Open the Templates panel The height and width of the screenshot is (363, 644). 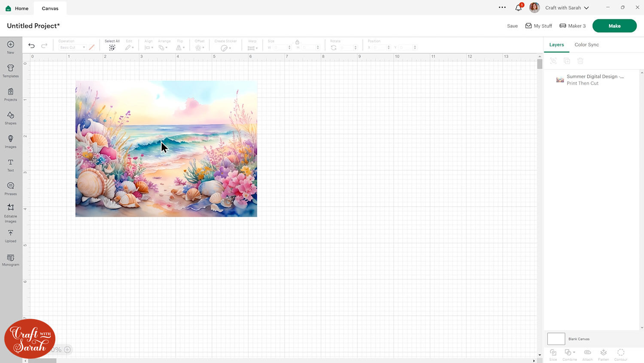click(11, 70)
